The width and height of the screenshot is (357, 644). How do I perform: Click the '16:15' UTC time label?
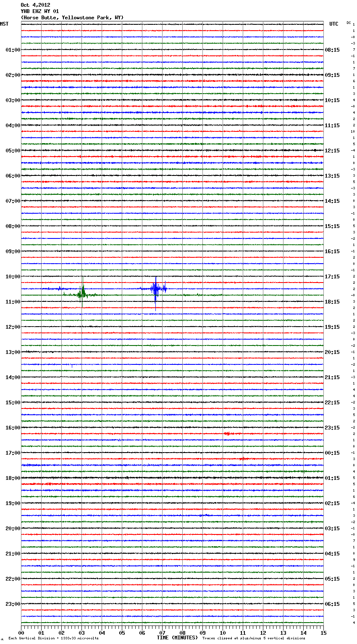pyautogui.click(x=332, y=251)
